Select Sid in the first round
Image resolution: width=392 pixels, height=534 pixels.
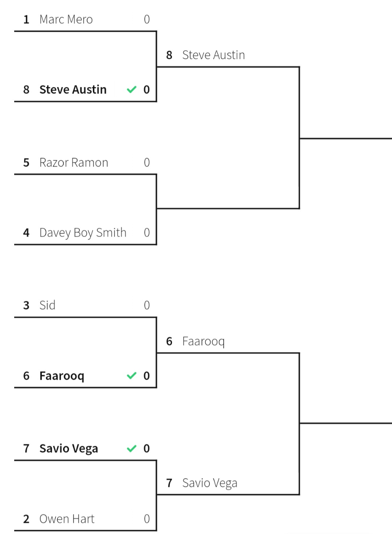48,305
